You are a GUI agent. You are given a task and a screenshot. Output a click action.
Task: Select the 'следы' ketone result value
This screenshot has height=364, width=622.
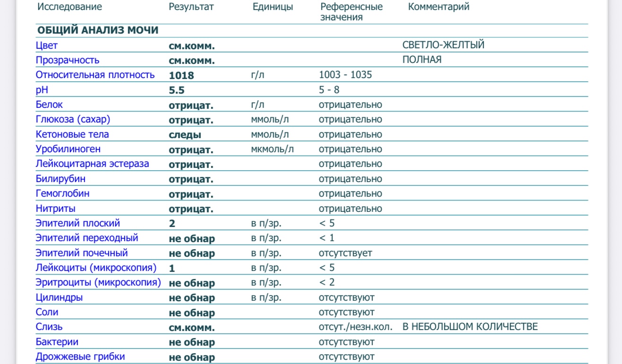185,135
